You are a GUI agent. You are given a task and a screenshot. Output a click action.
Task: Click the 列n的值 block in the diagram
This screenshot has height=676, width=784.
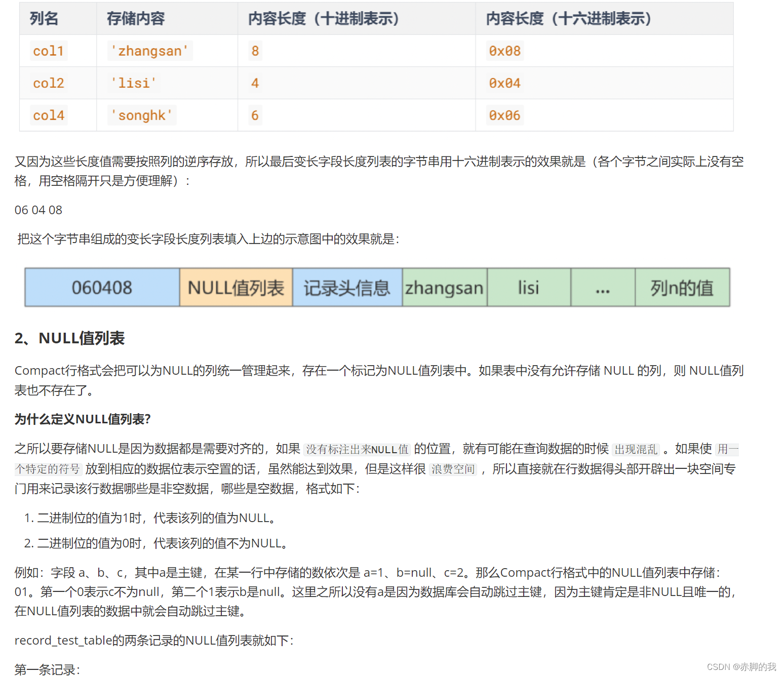pyautogui.click(x=681, y=287)
